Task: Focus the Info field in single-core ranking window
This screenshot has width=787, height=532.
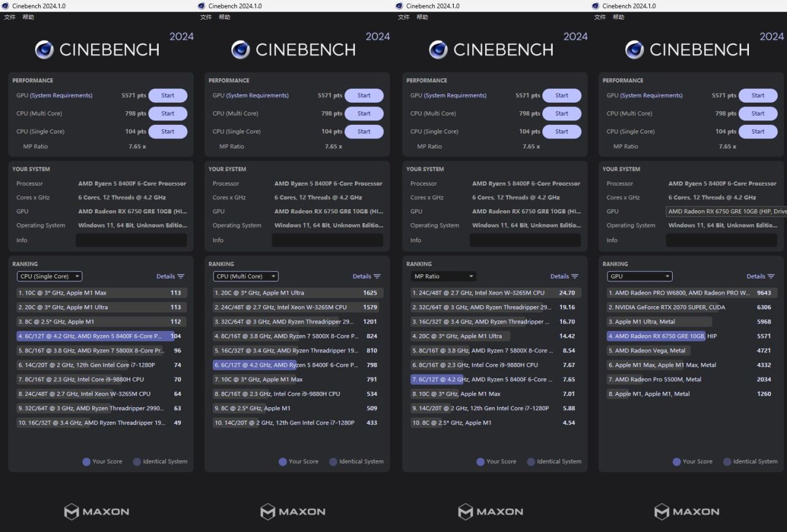Action: [x=131, y=240]
